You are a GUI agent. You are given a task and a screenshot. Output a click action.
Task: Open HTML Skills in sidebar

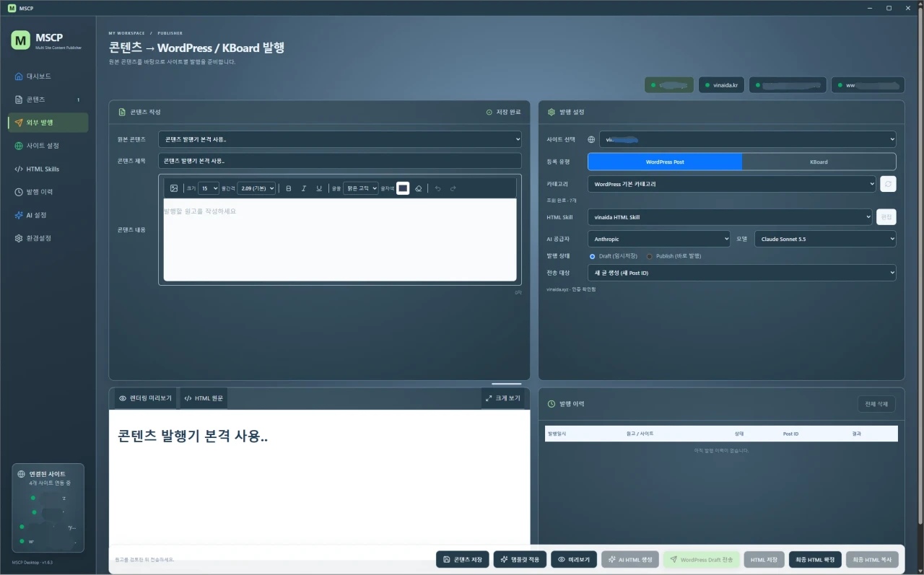tap(48, 169)
